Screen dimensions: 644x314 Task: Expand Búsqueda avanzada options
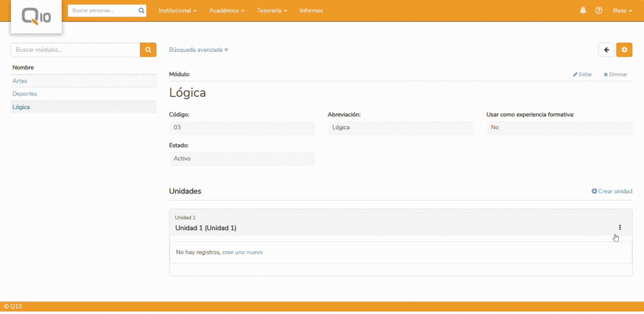tap(198, 50)
